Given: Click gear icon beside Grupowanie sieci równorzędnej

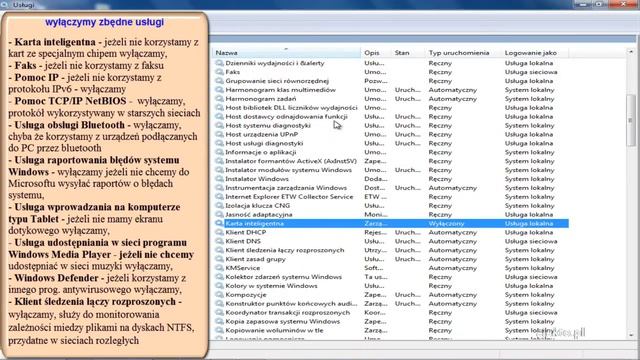Looking at the screenshot, I should 219,81.
